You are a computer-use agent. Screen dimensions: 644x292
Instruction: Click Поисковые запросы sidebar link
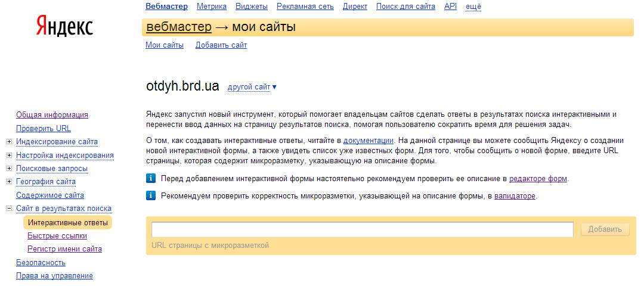(52, 169)
